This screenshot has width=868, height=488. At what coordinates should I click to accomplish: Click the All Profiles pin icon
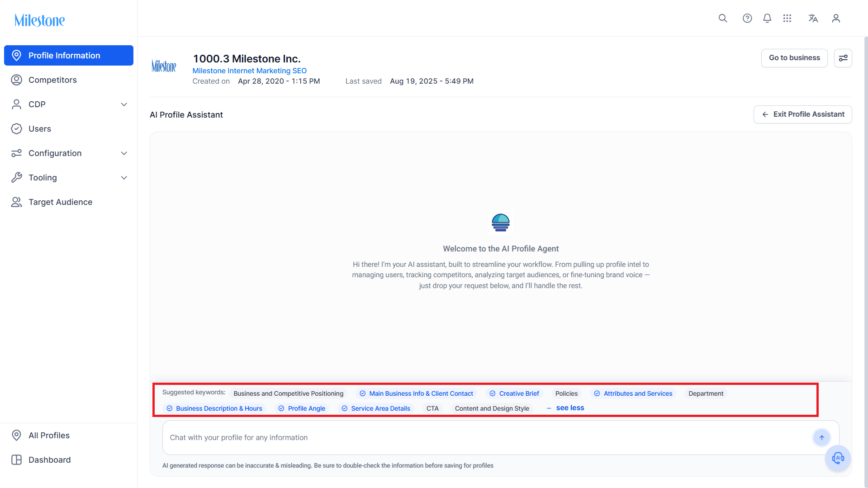coord(16,435)
